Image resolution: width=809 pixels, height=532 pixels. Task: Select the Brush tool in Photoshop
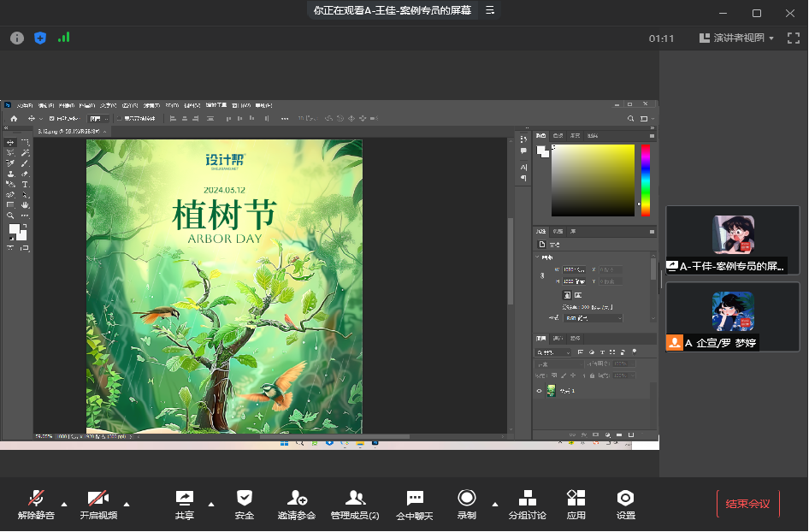25,163
